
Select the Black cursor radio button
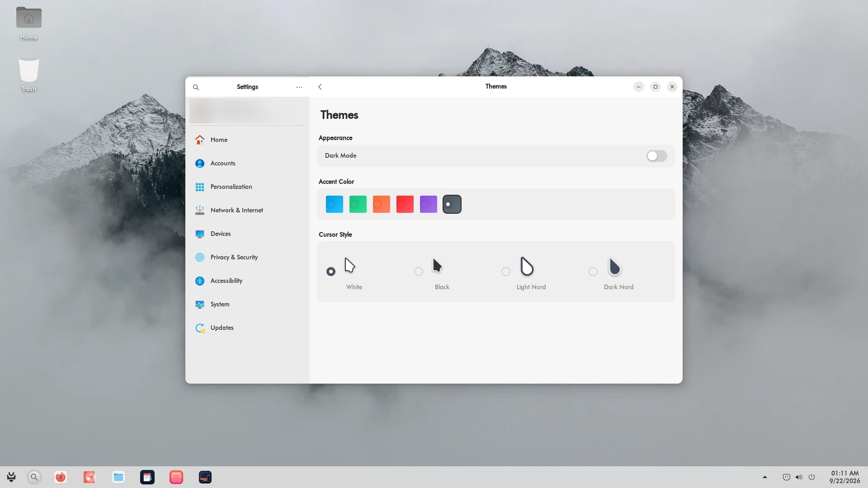click(x=419, y=272)
